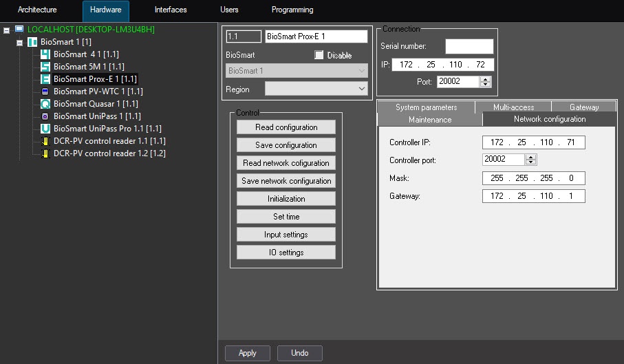Click the Serial number field

tap(469, 46)
